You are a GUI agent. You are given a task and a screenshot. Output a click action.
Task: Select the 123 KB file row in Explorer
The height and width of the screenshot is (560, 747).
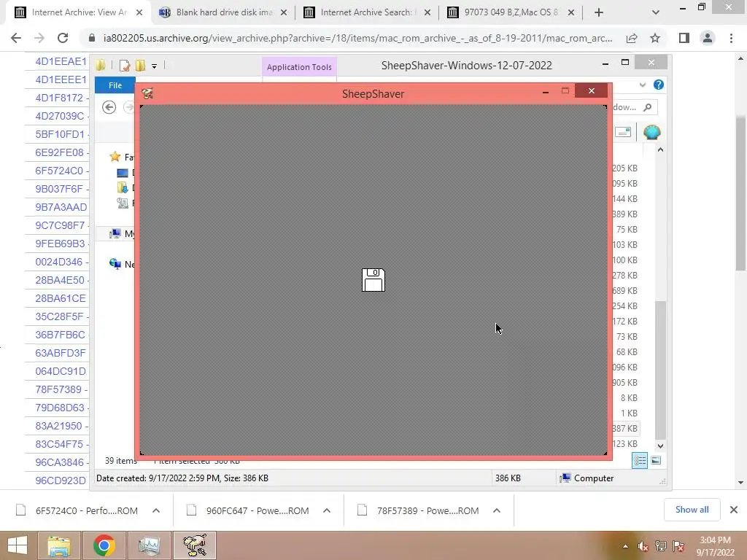tap(625, 444)
